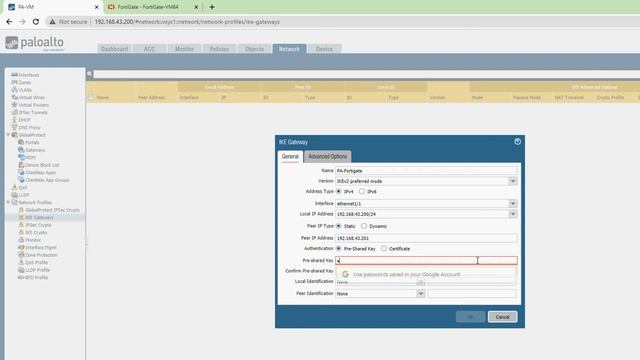Viewport: 640px width, 360px height.
Task: Select Pre-Shared Key authentication
Action: click(338, 248)
